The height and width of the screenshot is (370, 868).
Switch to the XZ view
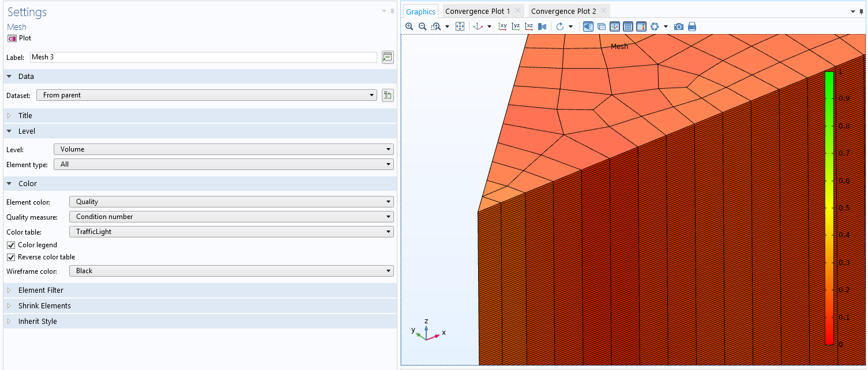[529, 27]
